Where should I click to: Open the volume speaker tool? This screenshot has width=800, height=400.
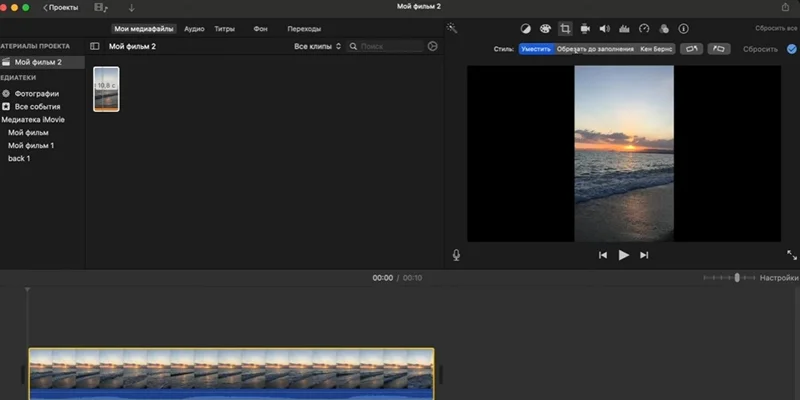click(x=605, y=29)
